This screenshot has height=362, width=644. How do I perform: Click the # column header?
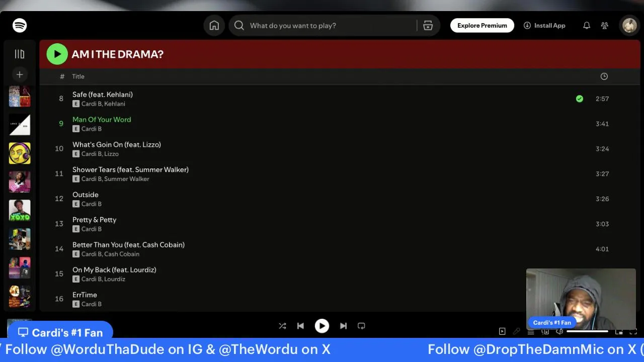[x=62, y=76]
